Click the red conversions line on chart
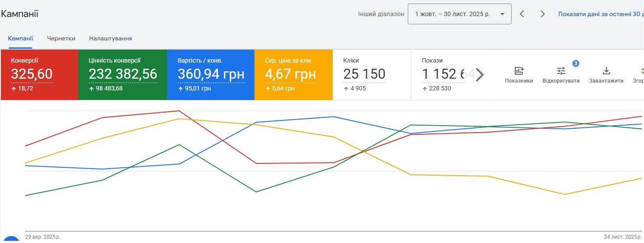Image resolution: width=644 pixels, height=243 pixels. 140,114
